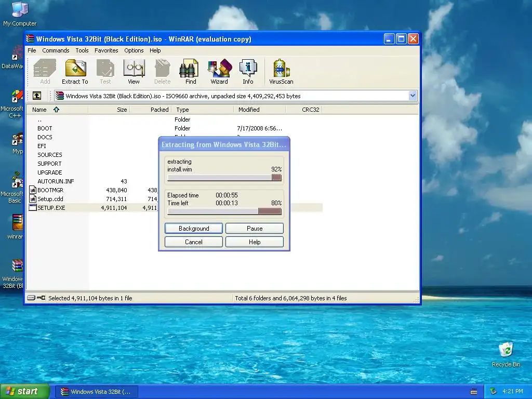
Task: Go up one folder level icon
Action: tap(37, 96)
